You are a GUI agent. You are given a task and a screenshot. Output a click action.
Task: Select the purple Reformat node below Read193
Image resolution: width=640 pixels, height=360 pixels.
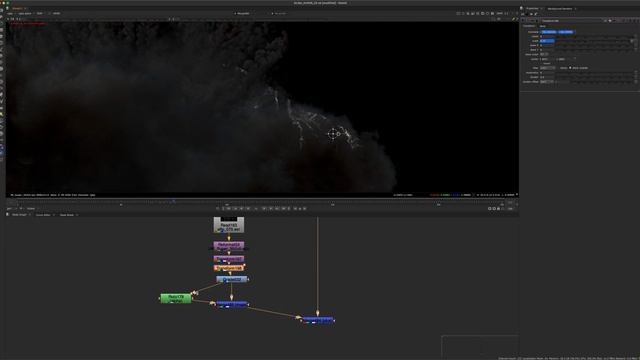(229, 246)
